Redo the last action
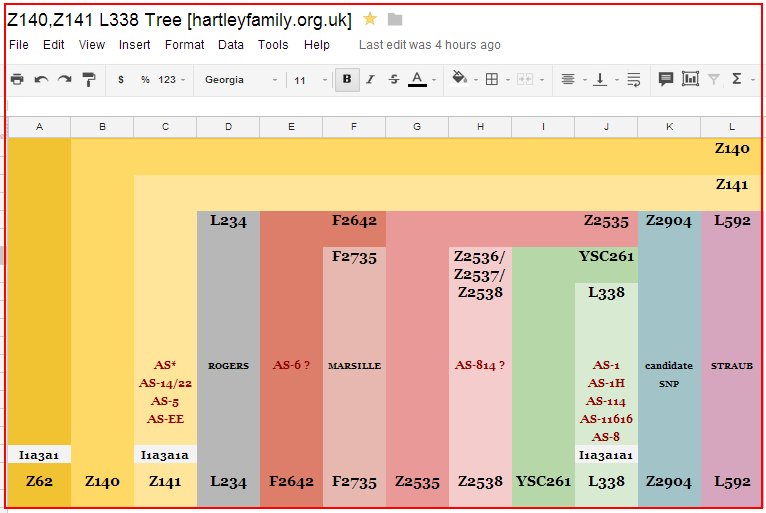This screenshot has width=766, height=513. [x=64, y=79]
